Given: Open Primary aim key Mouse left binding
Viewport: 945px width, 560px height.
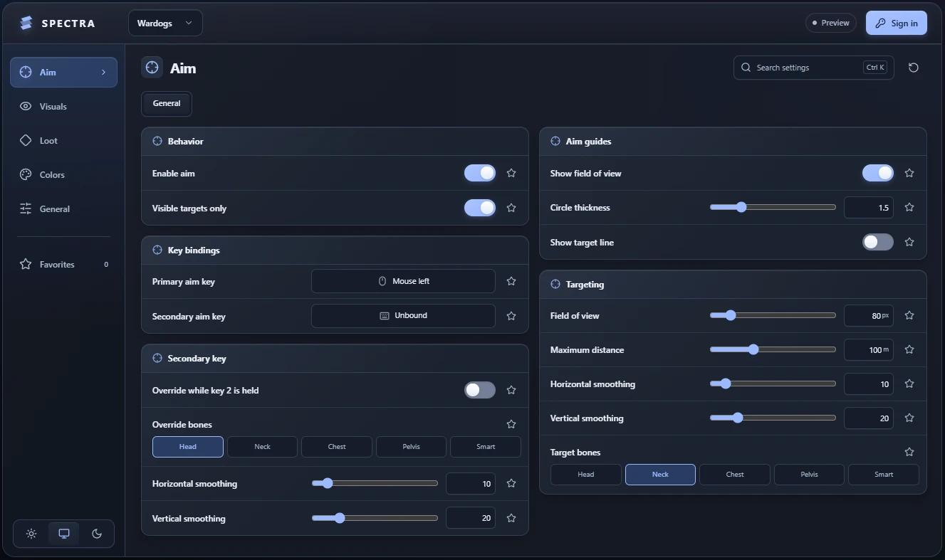Looking at the screenshot, I should pos(403,281).
